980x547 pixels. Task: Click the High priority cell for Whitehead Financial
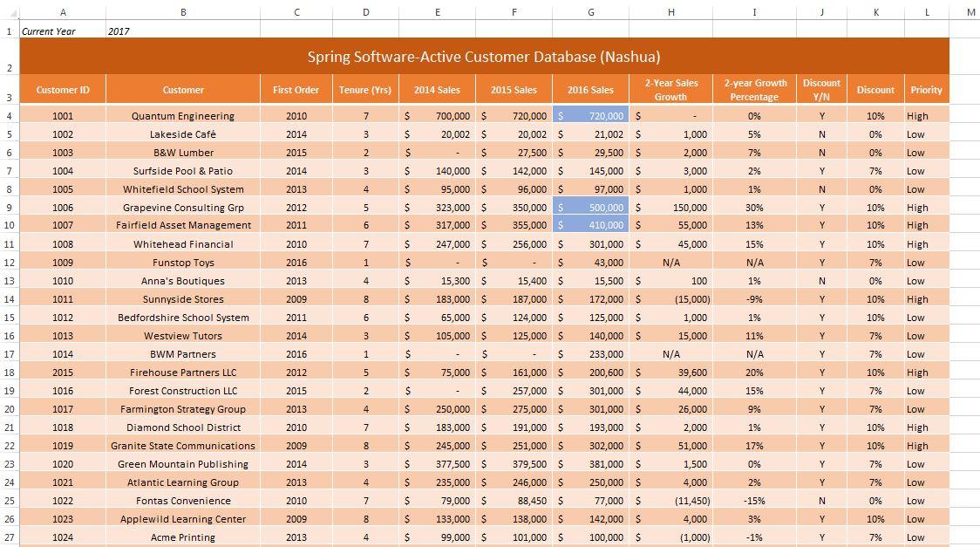point(926,244)
